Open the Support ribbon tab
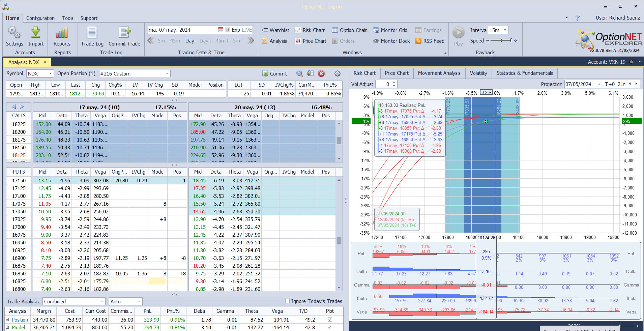644x331 pixels. tap(89, 18)
